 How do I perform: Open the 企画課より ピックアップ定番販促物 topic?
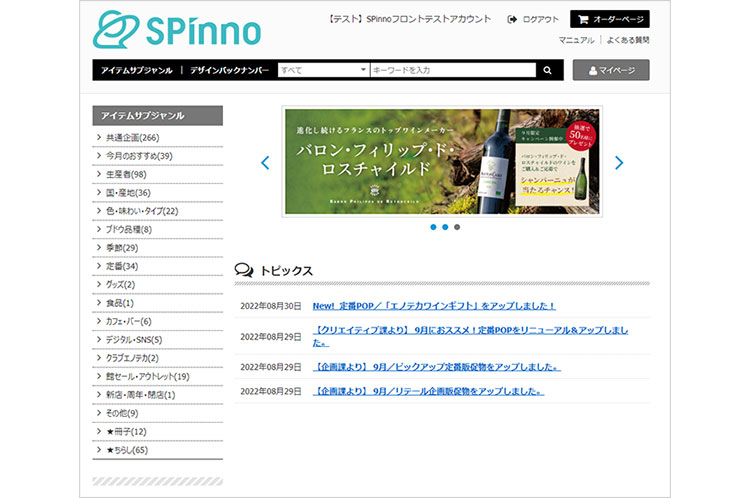(x=436, y=367)
